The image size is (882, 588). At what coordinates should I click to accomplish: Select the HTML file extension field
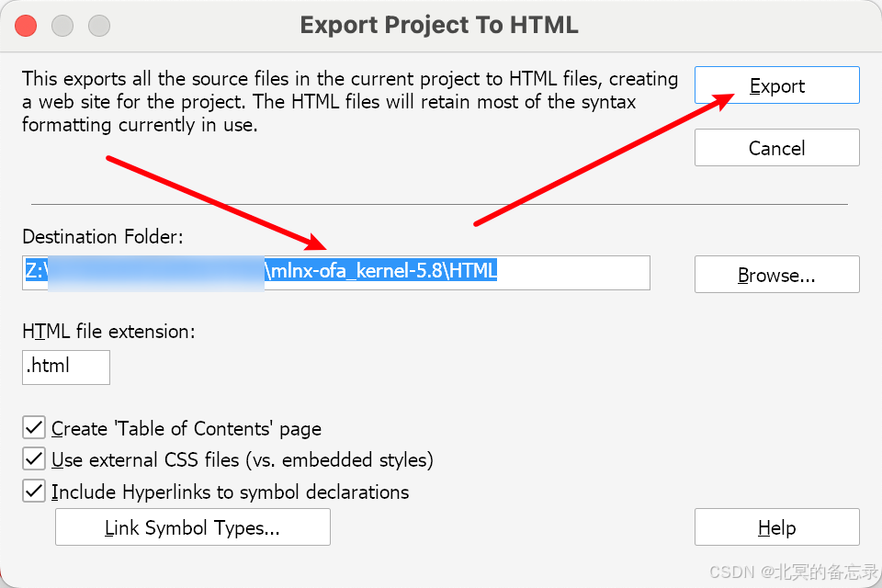66,367
